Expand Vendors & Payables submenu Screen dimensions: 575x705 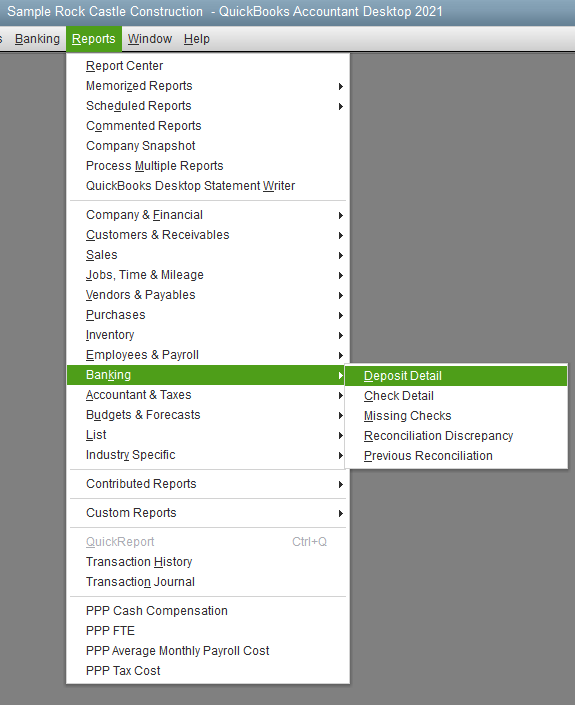[208, 295]
